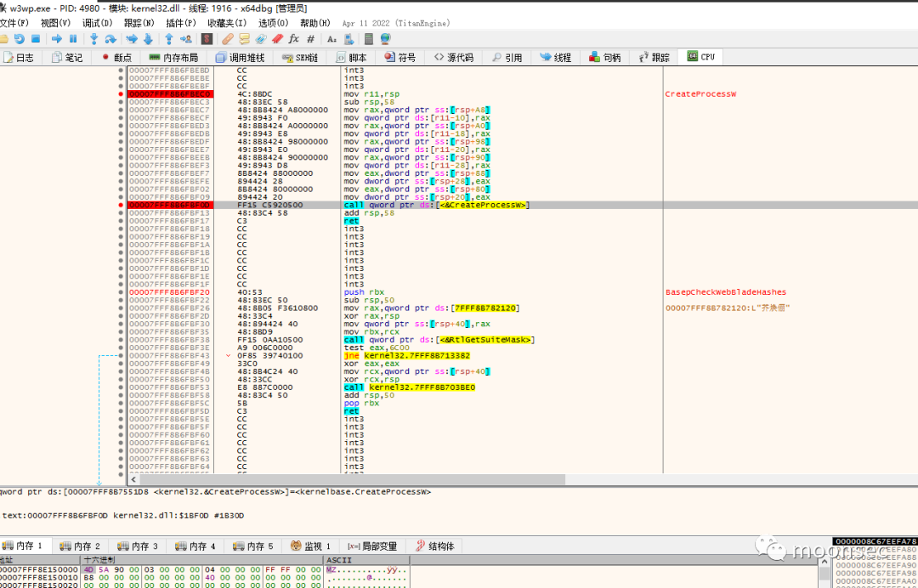This screenshot has width=918, height=588.
Task: Switch to the 断点 tab
Action: coord(116,57)
